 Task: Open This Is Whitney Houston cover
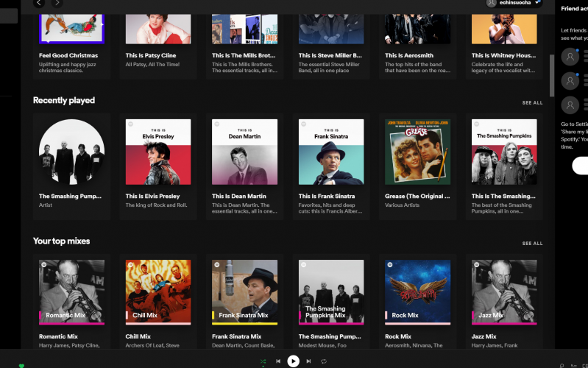coord(504,29)
